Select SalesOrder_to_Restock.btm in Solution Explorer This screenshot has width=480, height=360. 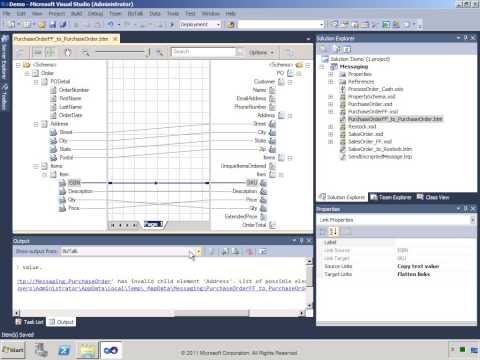(380, 149)
